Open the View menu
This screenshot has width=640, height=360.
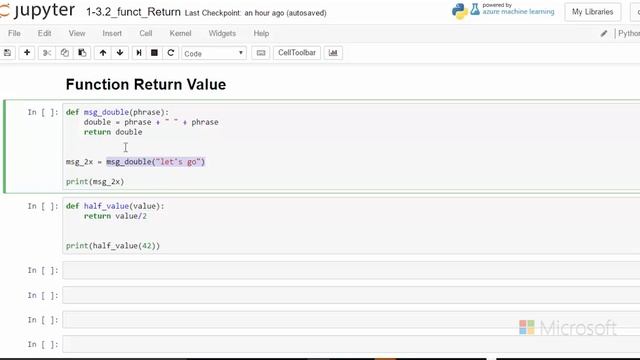[x=77, y=33]
